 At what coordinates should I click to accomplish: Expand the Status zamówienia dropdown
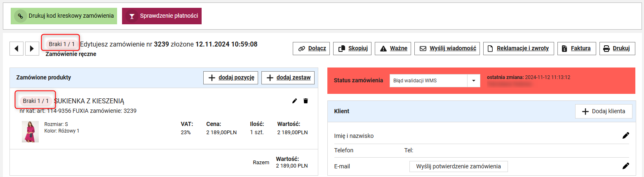473,81
